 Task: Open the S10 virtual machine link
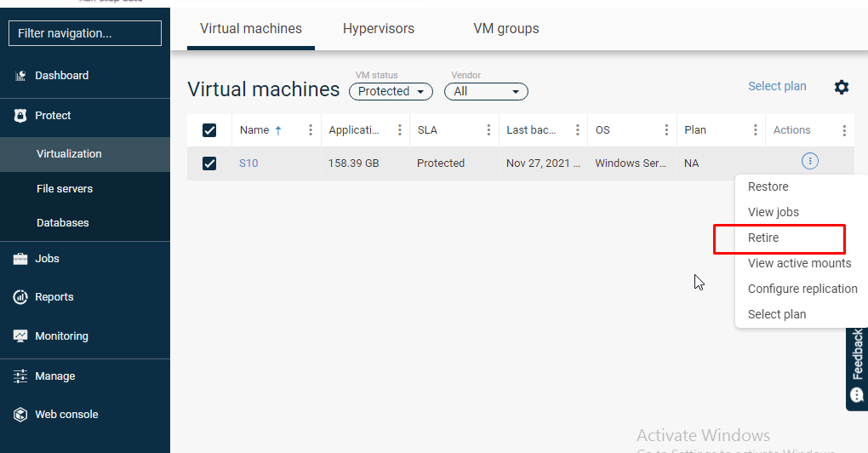coord(248,163)
